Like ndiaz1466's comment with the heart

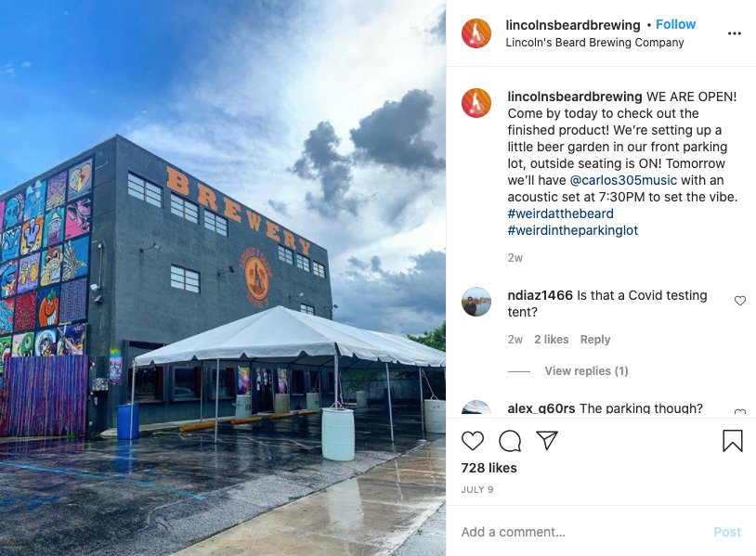(x=740, y=301)
